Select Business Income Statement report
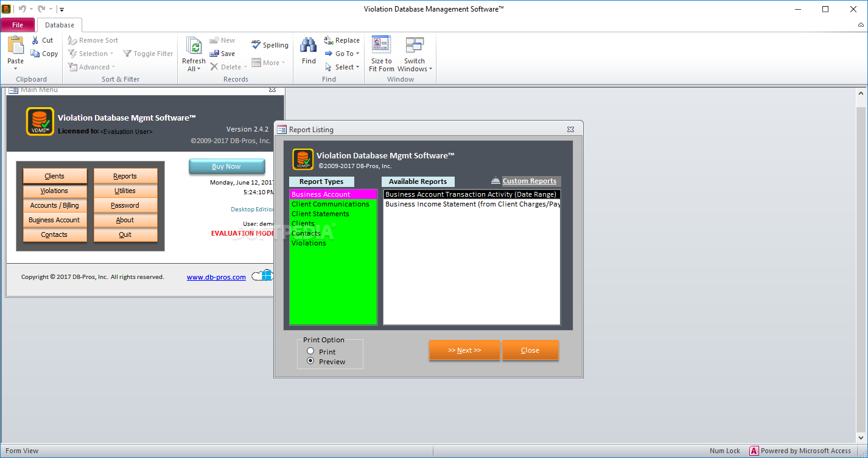This screenshot has width=868, height=458. (x=471, y=204)
